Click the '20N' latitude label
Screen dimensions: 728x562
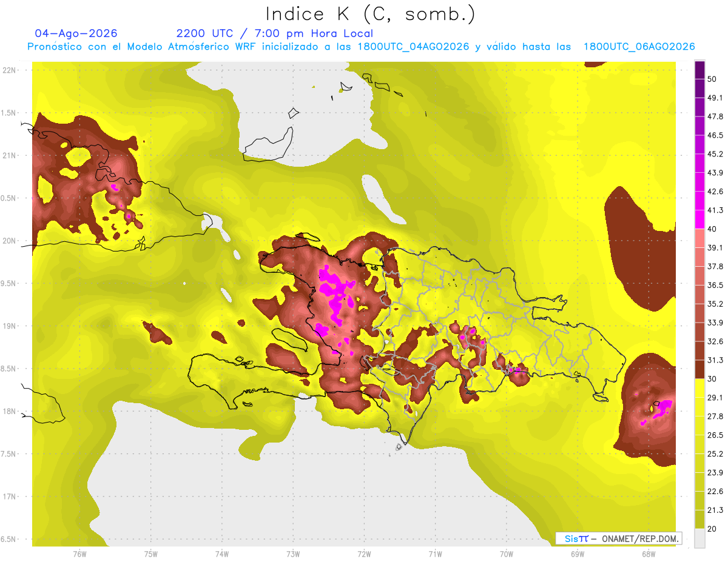point(9,241)
